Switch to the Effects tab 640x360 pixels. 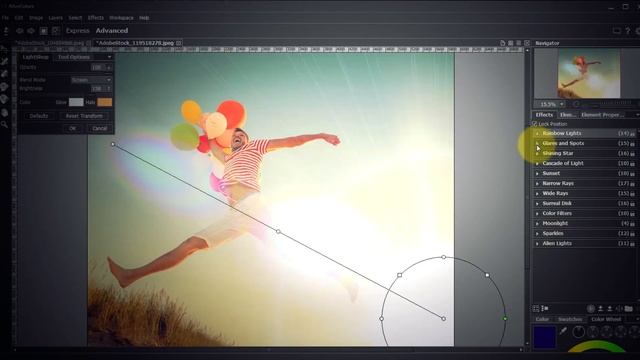[x=544, y=115]
